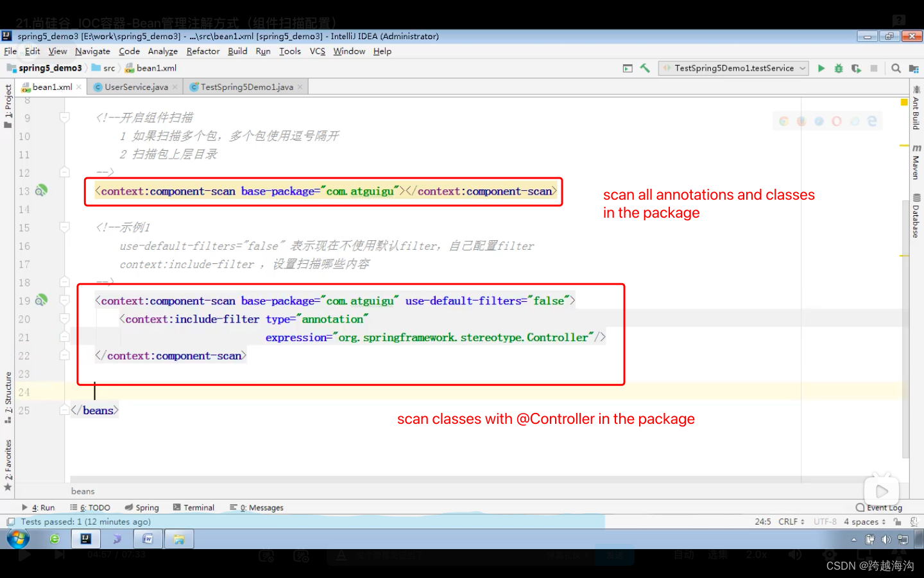Image resolution: width=924 pixels, height=578 pixels.
Task: Open the Navigate menu
Action: [92, 51]
